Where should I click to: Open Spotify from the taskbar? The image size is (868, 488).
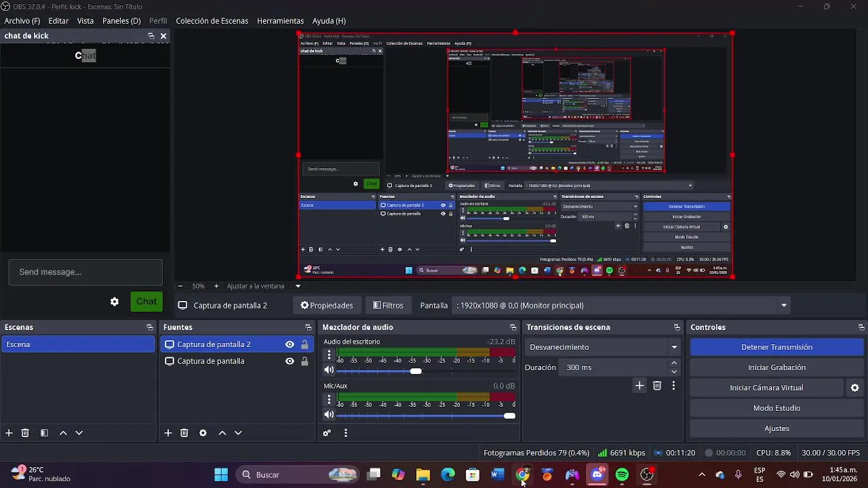[x=622, y=474]
